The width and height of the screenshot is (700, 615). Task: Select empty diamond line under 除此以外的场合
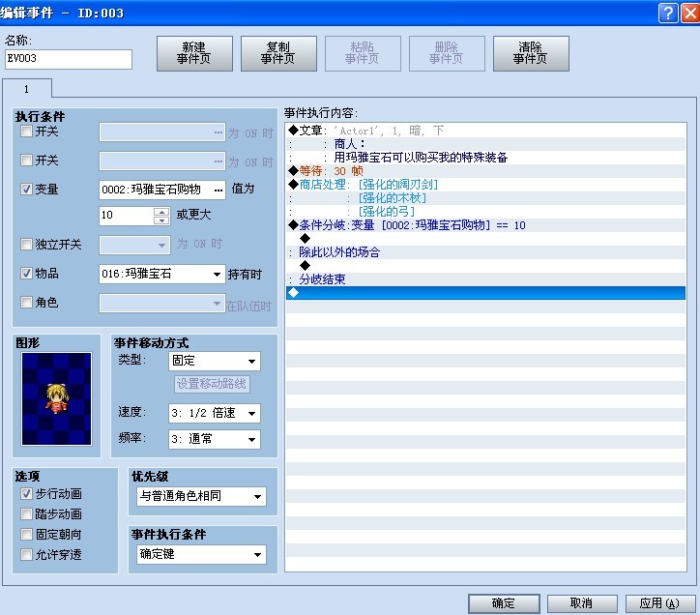485,266
